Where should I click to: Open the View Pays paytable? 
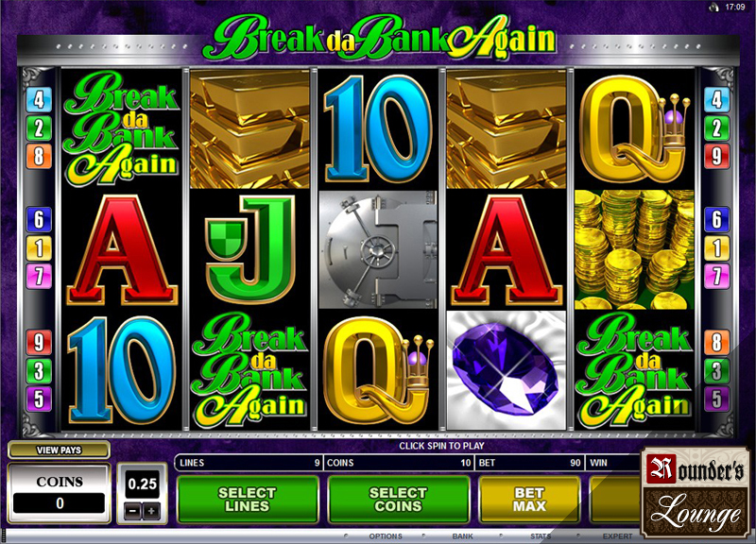click(x=59, y=450)
